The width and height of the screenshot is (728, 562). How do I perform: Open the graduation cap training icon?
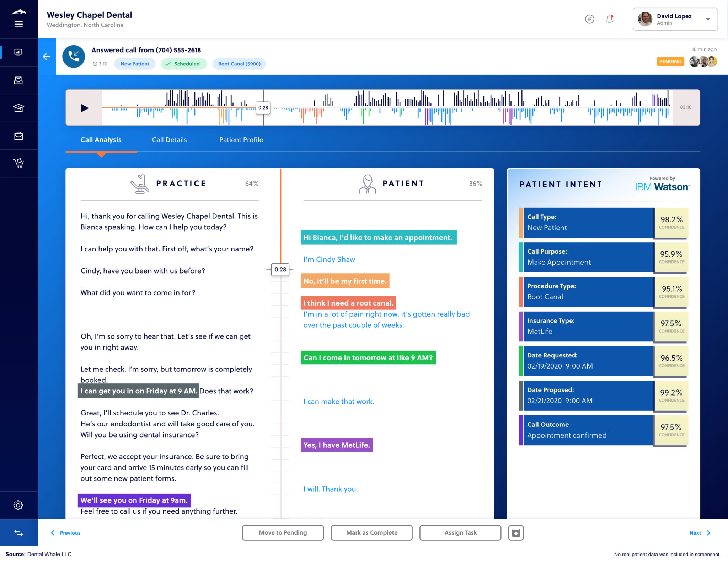(18, 108)
